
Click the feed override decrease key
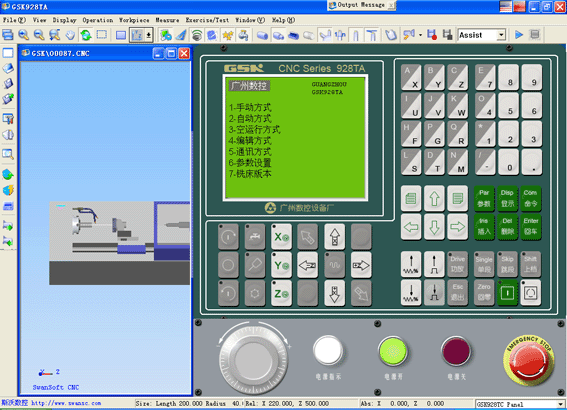pyautogui.click(x=411, y=292)
